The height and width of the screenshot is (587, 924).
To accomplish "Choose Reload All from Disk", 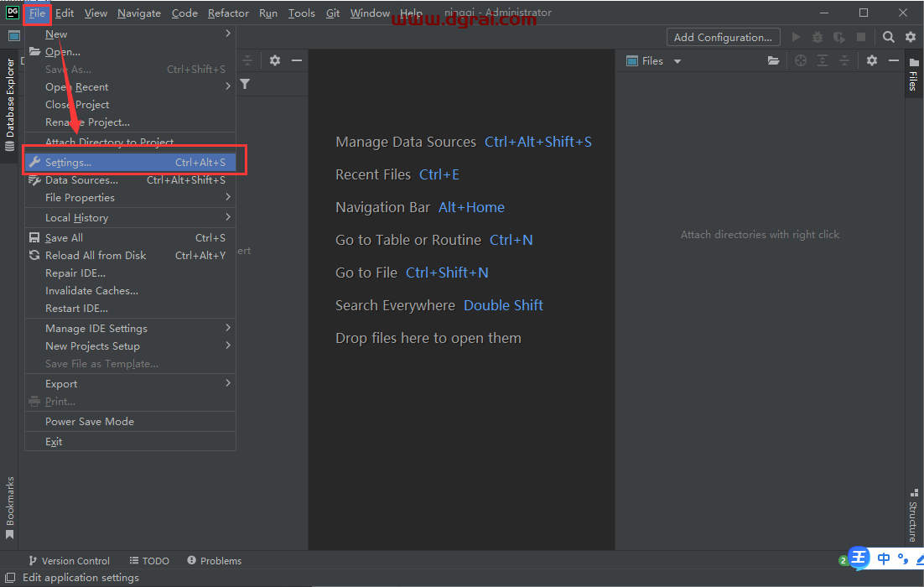I will pyautogui.click(x=130, y=255).
